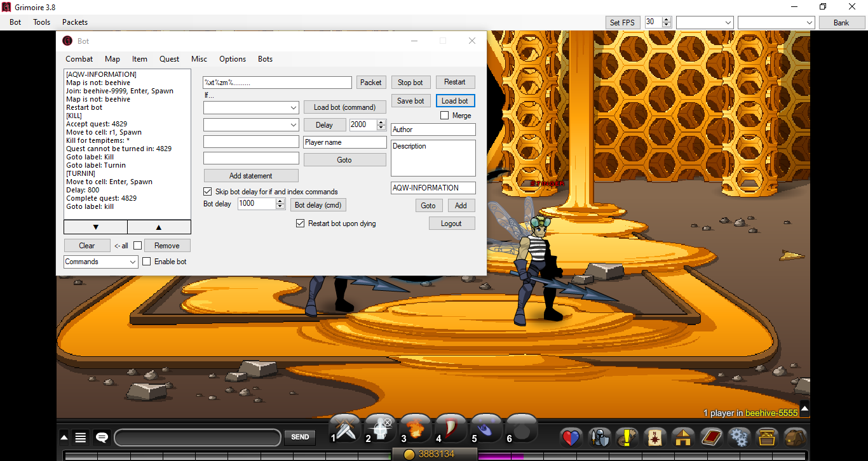This screenshot has width=868, height=461.
Task: Open the world map icon
Action: coord(655,438)
